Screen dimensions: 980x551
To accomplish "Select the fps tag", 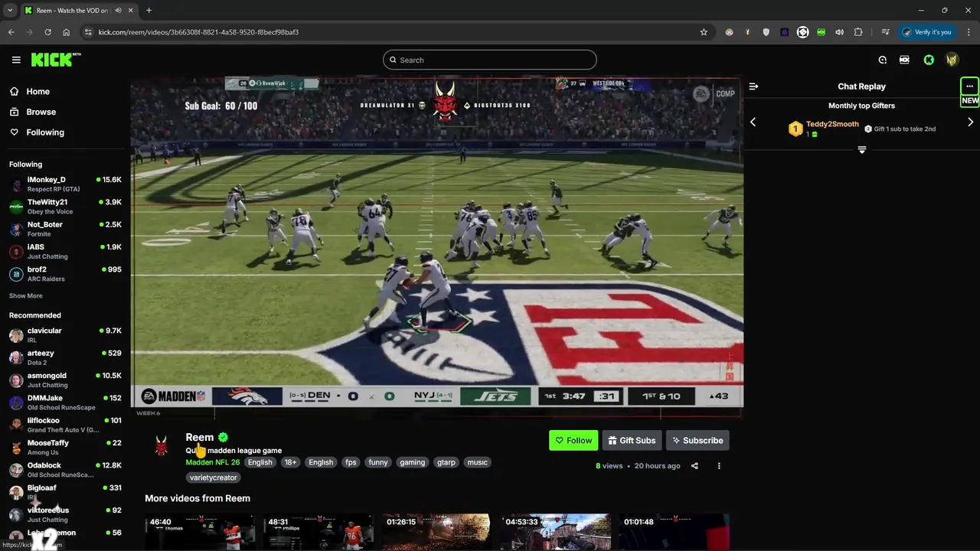I will tap(351, 462).
